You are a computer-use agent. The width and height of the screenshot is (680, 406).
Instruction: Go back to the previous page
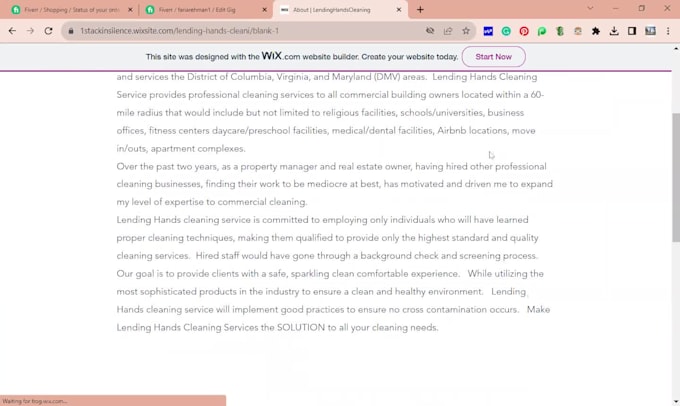(12, 31)
